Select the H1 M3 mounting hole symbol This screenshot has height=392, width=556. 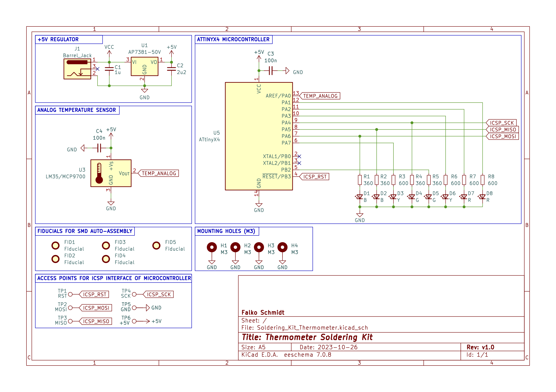(x=212, y=247)
